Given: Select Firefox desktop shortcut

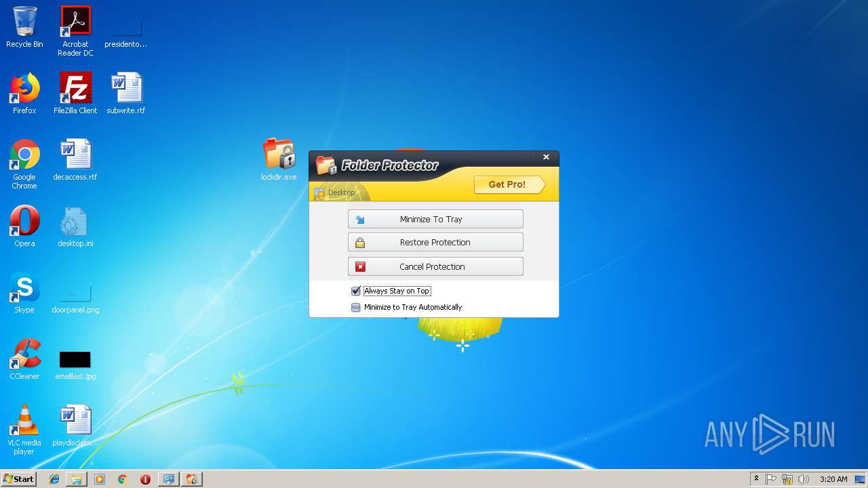Looking at the screenshot, I should click(x=24, y=94).
